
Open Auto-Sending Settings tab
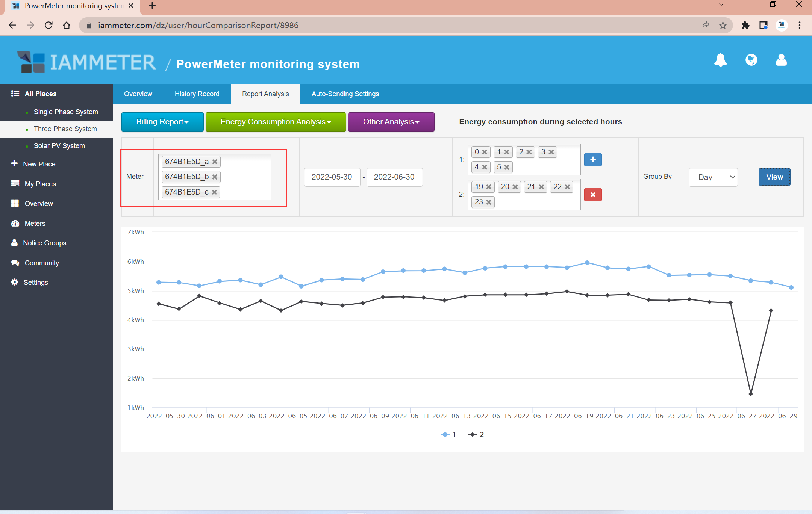(345, 94)
